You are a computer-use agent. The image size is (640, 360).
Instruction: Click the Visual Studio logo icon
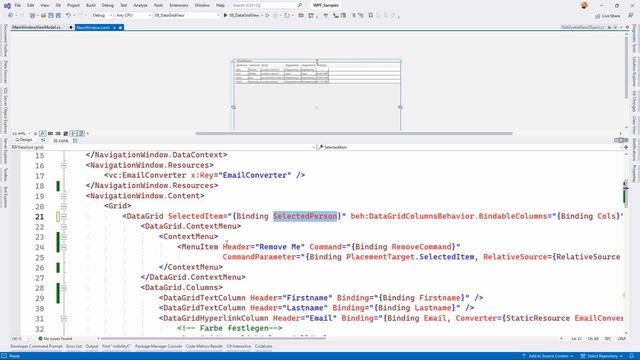coord(7,5)
